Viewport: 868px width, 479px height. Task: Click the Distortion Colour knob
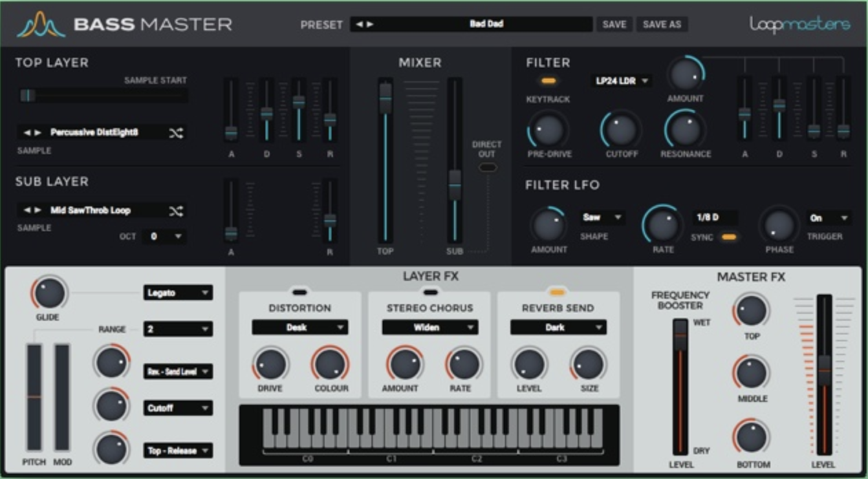coord(330,364)
